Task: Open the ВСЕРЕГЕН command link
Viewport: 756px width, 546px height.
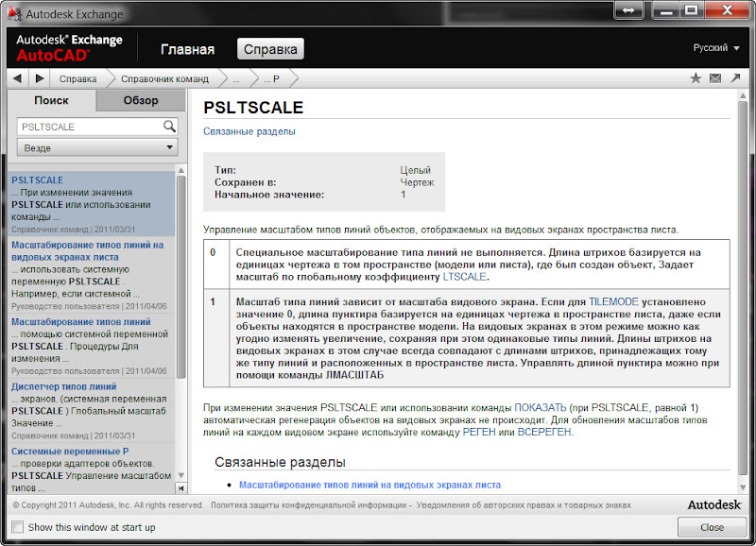Action: point(544,433)
